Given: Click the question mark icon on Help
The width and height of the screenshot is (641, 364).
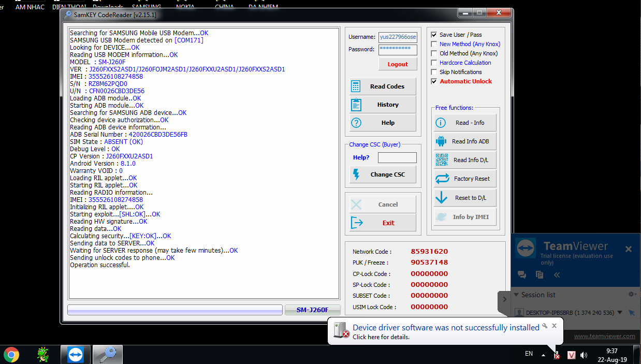Looking at the screenshot, I should [x=356, y=123].
